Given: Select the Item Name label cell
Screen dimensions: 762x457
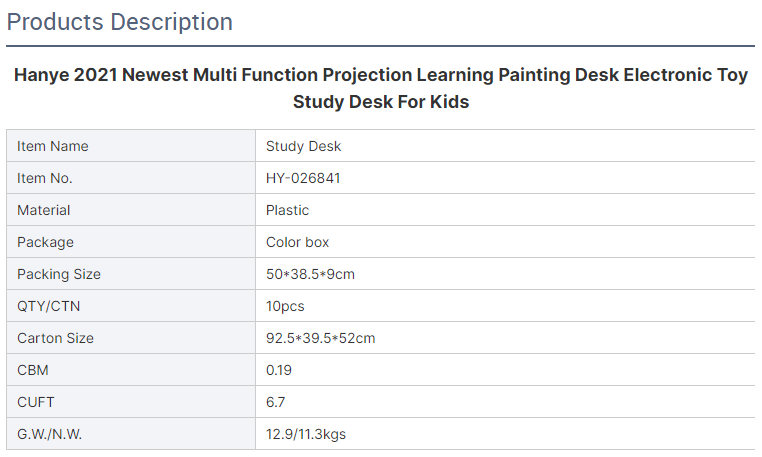Looking at the screenshot, I should [x=131, y=146].
